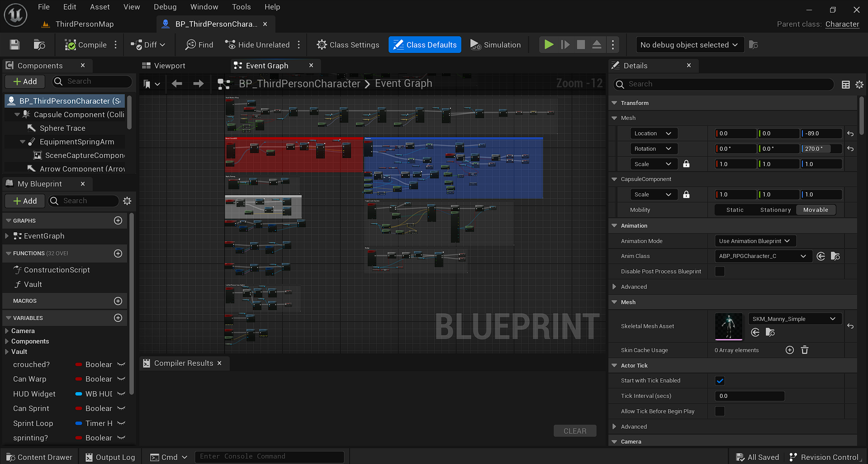Open the Asset menu
Viewport: 868px width, 464px height.
coord(100,7)
